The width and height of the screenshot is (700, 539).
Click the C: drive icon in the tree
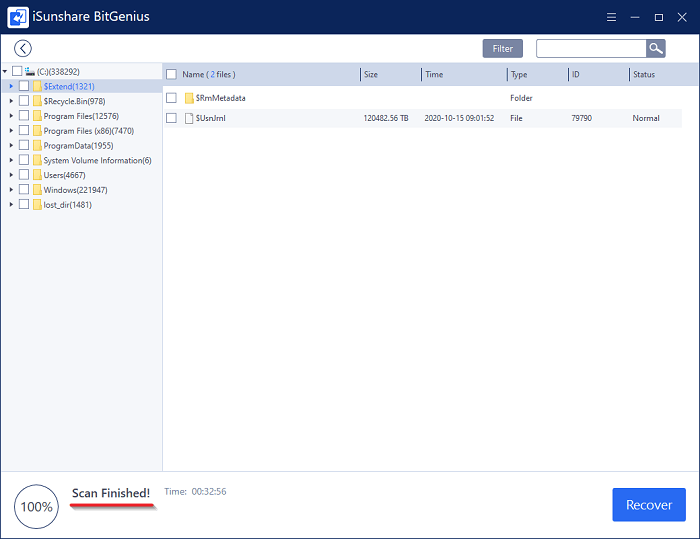coord(30,71)
